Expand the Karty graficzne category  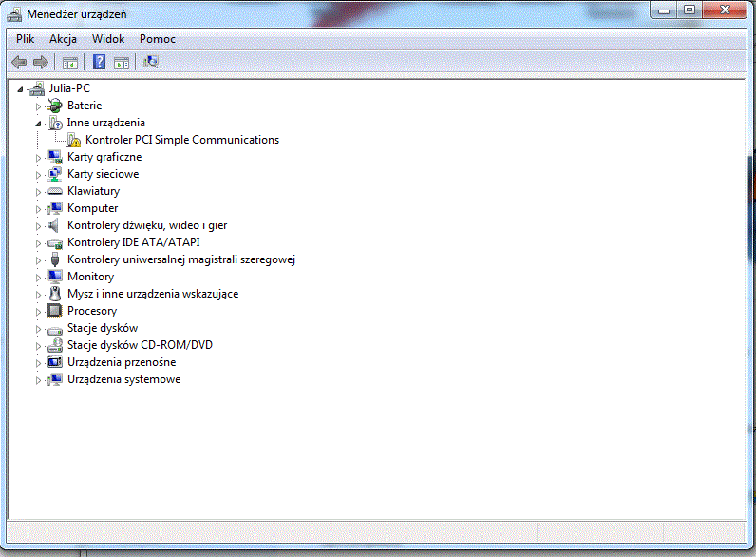(x=38, y=158)
